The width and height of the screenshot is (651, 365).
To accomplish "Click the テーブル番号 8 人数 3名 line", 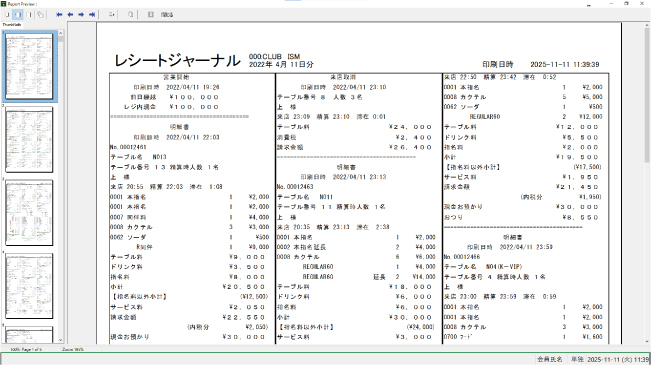I will [320, 97].
